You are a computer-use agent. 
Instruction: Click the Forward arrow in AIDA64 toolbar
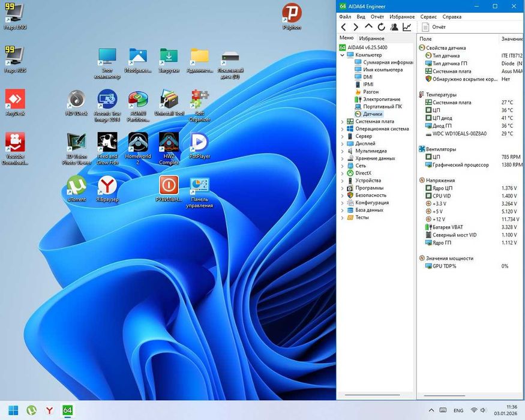356,27
